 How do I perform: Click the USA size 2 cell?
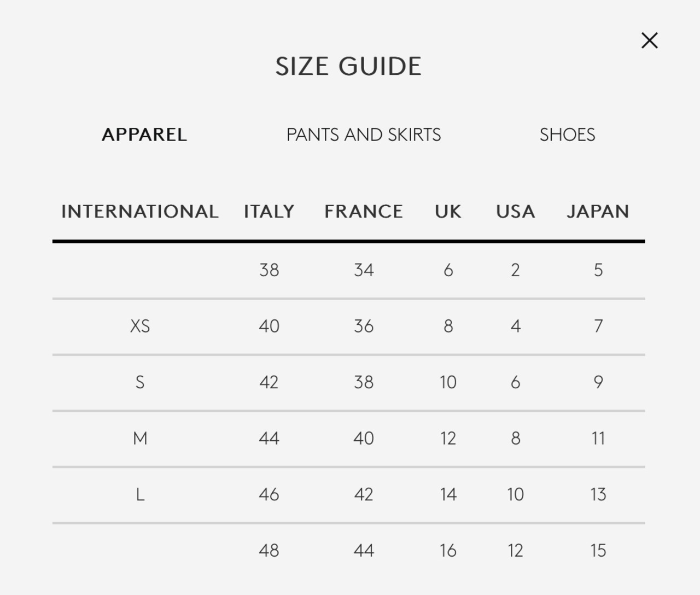[515, 270]
